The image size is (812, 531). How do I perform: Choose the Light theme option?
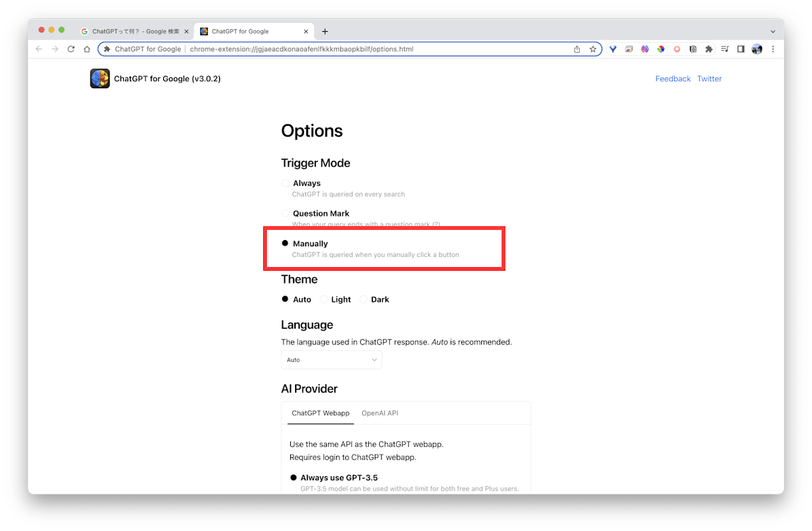(x=324, y=300)
